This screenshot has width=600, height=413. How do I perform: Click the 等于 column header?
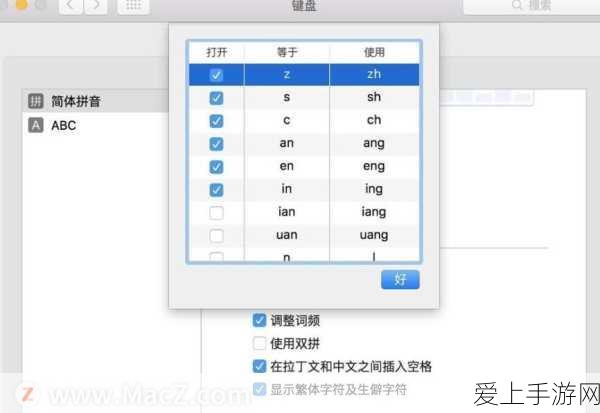(x=287, y=52)
